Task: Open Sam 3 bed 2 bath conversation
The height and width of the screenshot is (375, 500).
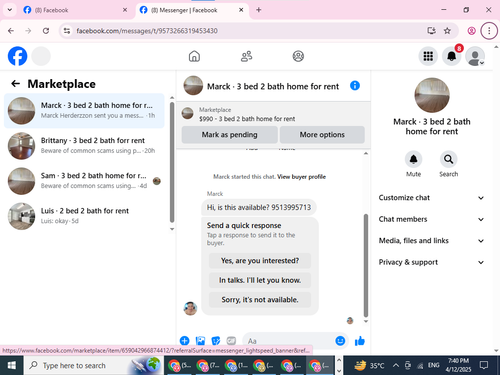Action: click(x=84, y=181)
